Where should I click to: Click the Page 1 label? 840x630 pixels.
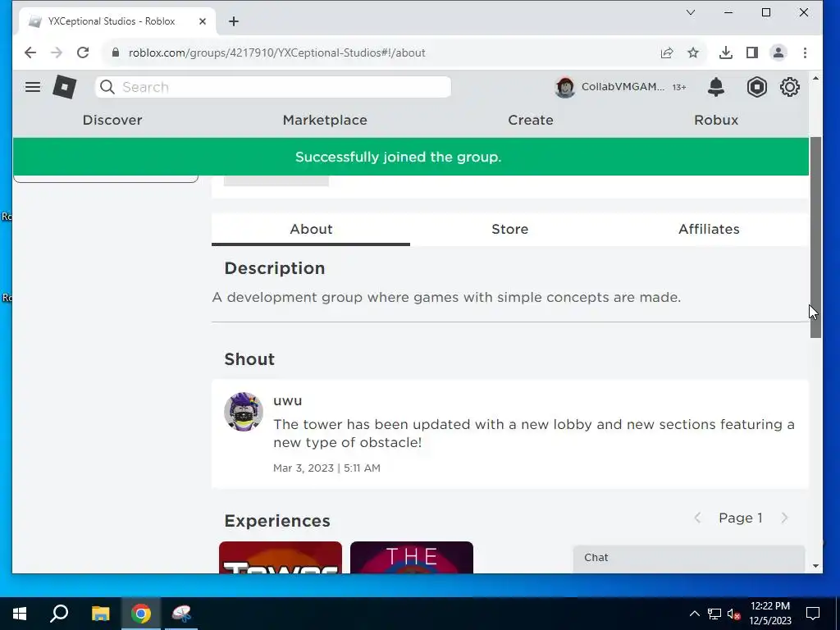(741, 518)
